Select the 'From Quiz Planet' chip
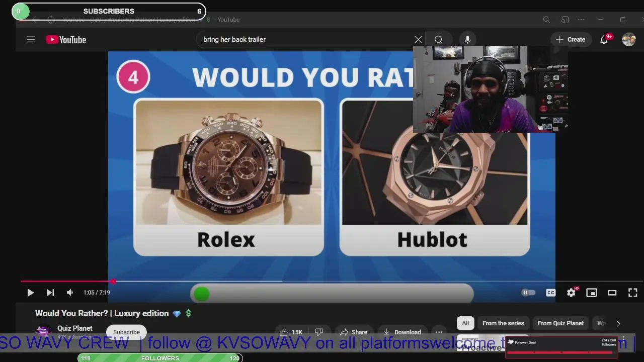 [560, 323]
